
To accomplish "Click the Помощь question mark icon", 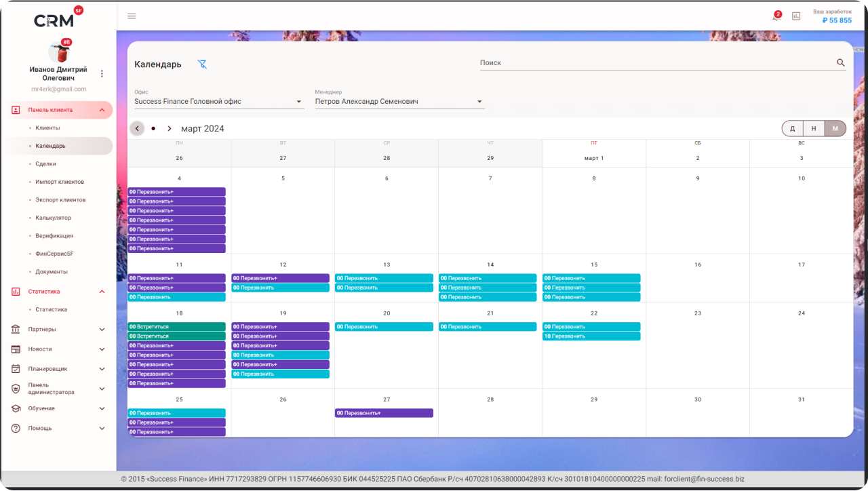I will pos(16,429).
